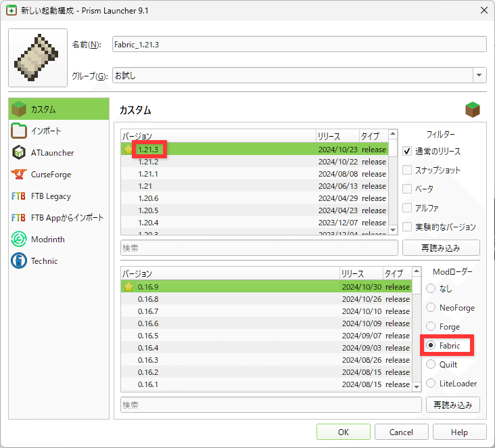This screenshot has height=448, width=495.
Task: Click the grass block icon in the カスタム header
Action: point(472,110)
